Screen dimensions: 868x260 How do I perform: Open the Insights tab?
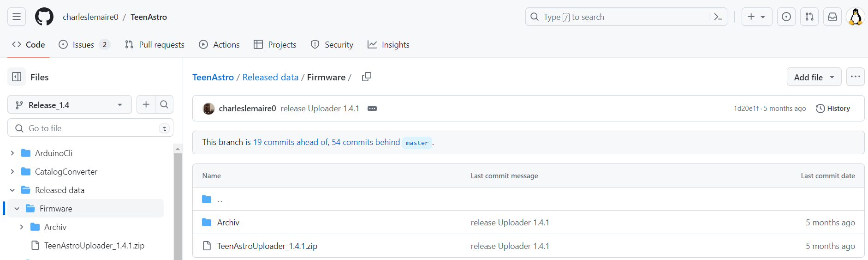tap(388, 45)
